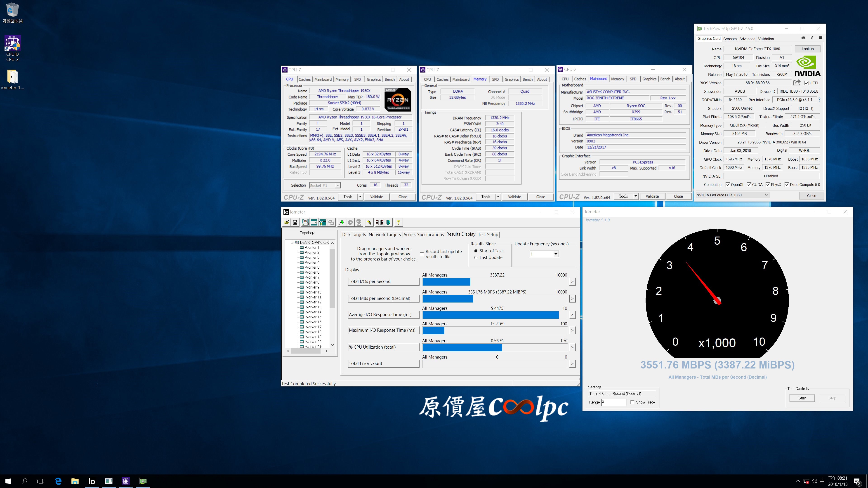The width and height of the screenshot is (868, 488).
Task: Click the single STOP test icon
Action: pos(350,222)
